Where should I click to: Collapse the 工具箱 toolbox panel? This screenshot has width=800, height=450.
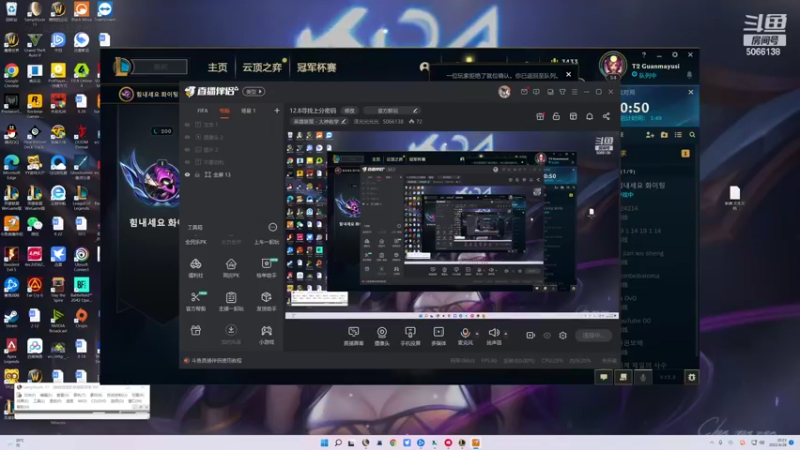272,227
